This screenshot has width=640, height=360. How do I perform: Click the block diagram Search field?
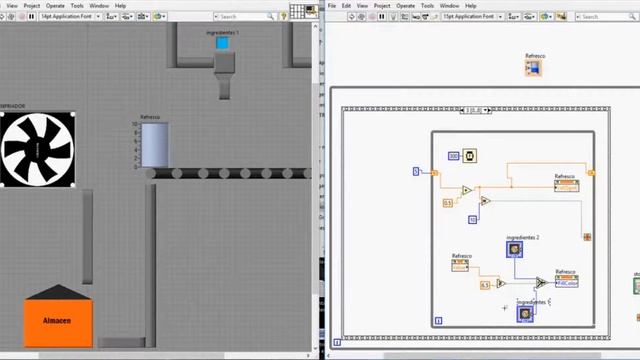click(x=607, y=17)
